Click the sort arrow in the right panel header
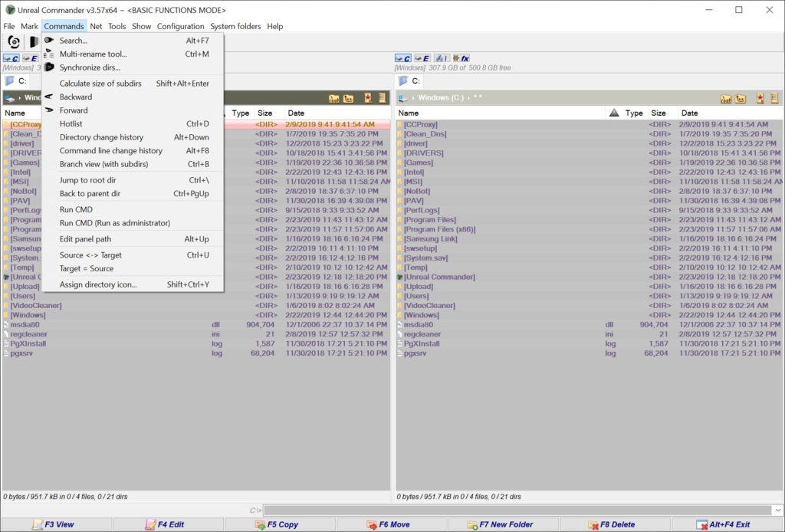The image size is (785, 532). (x=614, y=113)
